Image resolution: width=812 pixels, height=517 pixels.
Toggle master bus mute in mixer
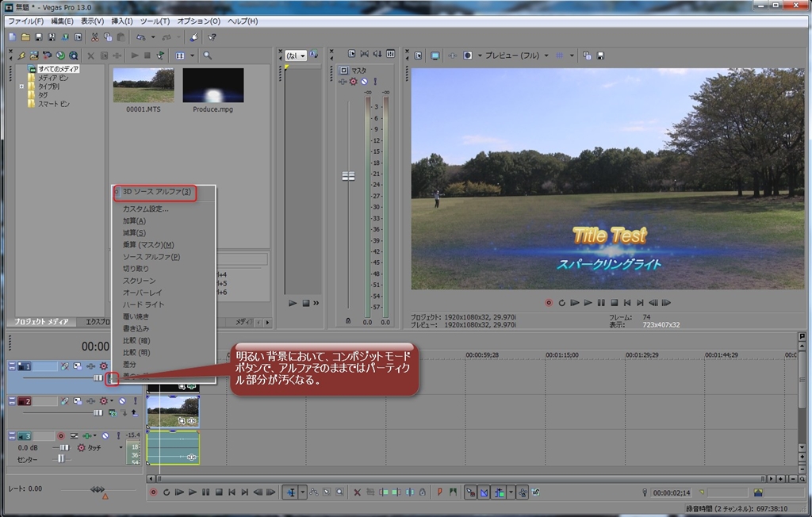tap(364, 82)
